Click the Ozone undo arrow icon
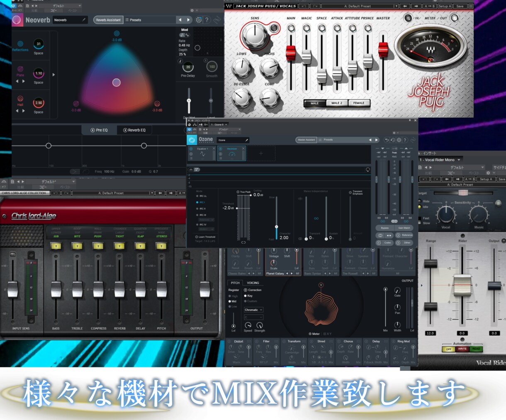The width and height of the screenshot is (506, 420). click(x=387, y=140)
